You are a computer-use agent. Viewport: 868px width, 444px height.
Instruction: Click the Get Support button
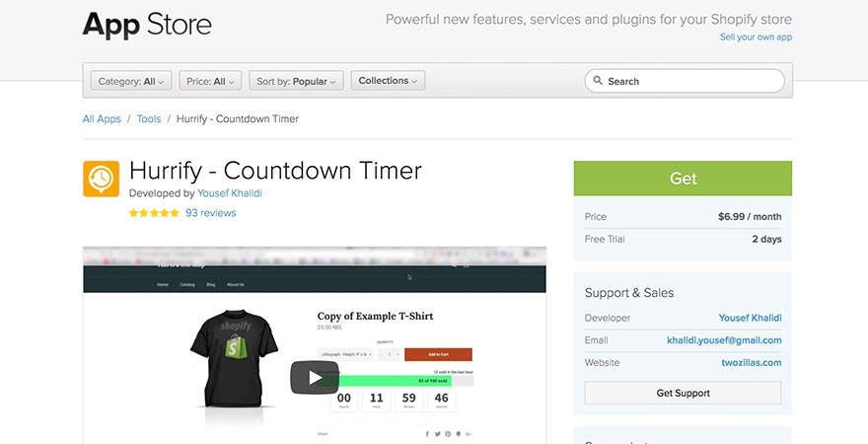click(683, 393)
